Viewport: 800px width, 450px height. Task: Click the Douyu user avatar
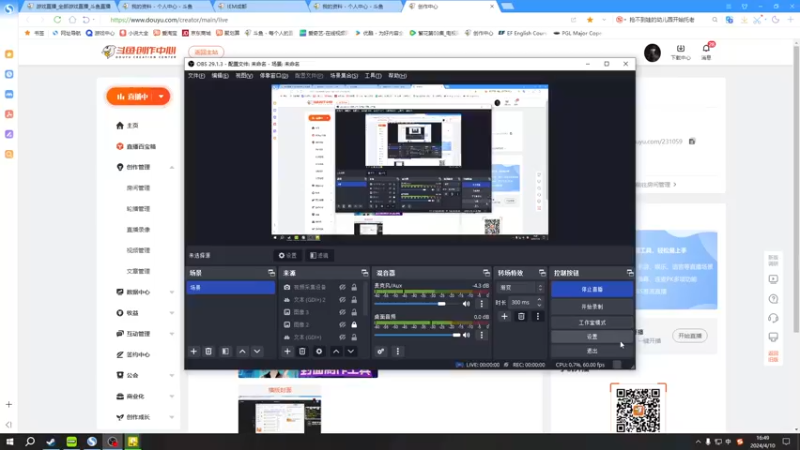pyautogui.click(x=652, y=53)
